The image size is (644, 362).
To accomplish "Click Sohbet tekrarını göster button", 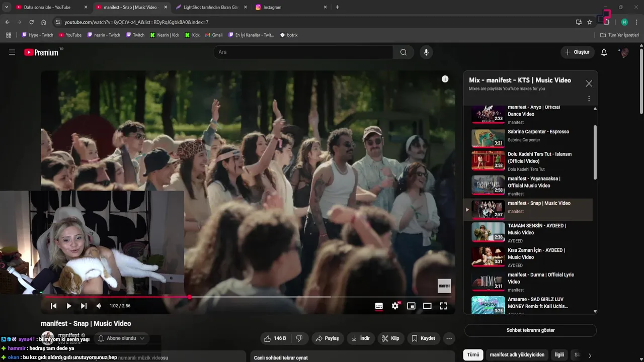I will point(530,330).
